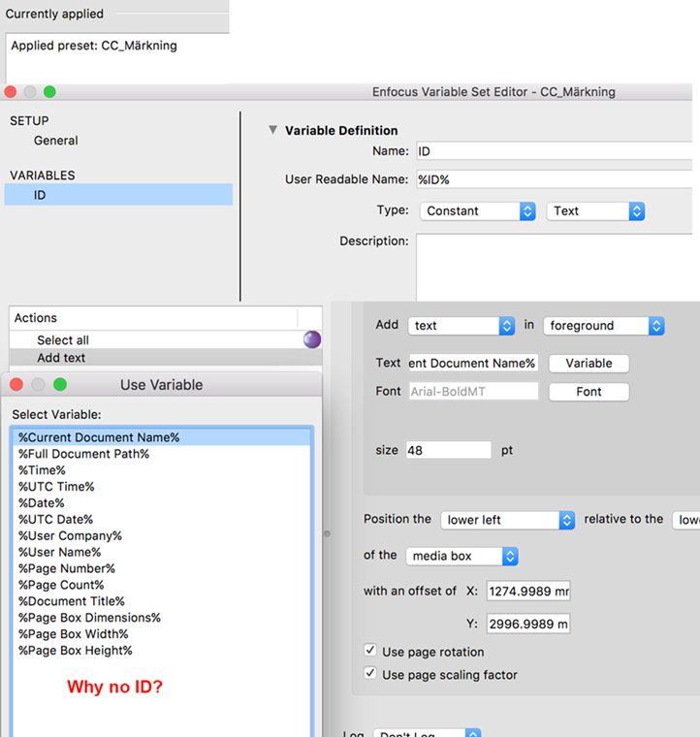Click the Text field with Document Name%

[473, 364]
